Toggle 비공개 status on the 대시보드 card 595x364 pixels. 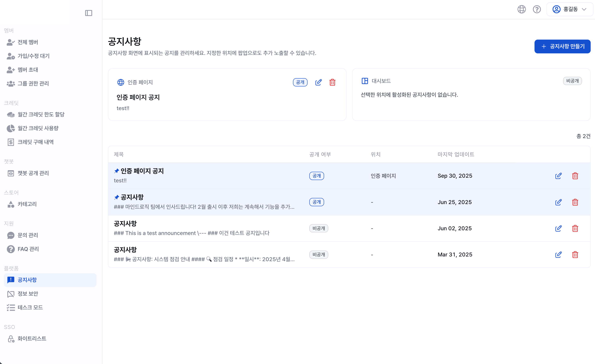click(x=573, y=81)
